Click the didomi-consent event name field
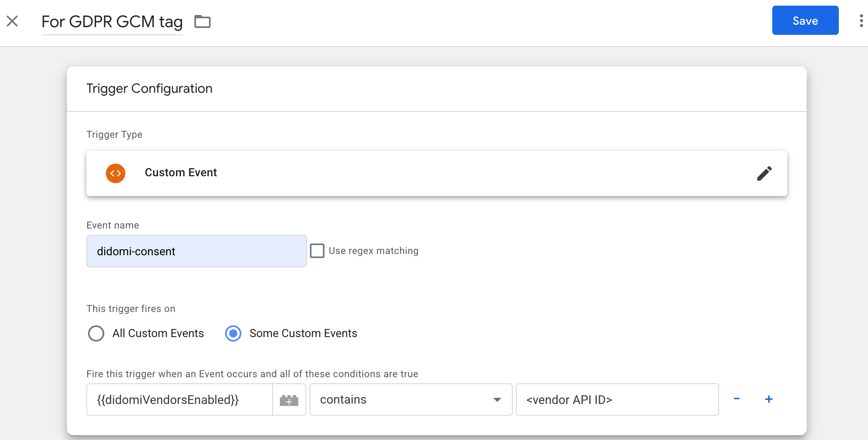 196,251
